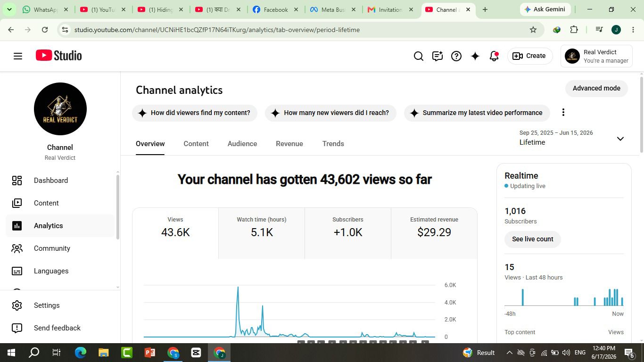Open the YouTube Studio hamburger menu
The height and width of the screenshot is (362, 644).
(18, 56)
